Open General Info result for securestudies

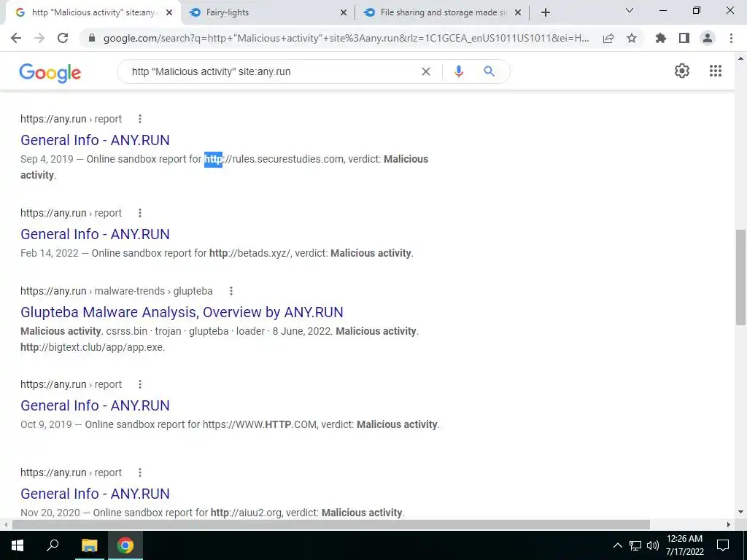[x=95, y=140]
